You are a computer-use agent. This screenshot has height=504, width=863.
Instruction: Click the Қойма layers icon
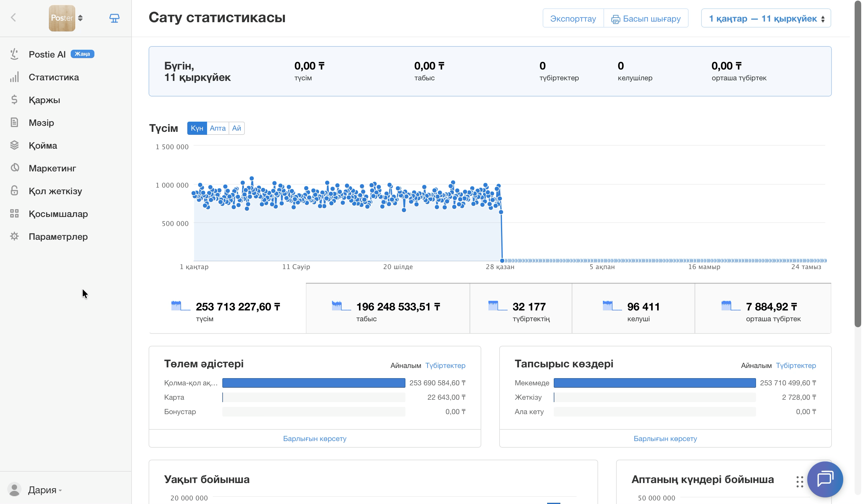pyautogui.click(x=14, y=145)
